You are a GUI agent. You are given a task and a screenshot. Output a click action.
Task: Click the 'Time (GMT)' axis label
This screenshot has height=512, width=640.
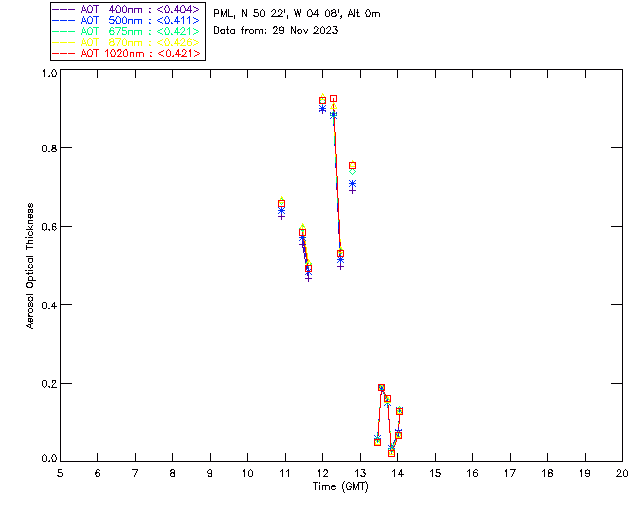click(x=341, y=487)
